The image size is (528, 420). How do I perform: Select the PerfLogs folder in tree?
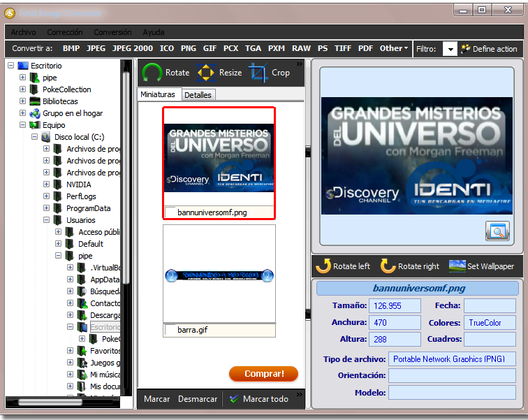81,196
